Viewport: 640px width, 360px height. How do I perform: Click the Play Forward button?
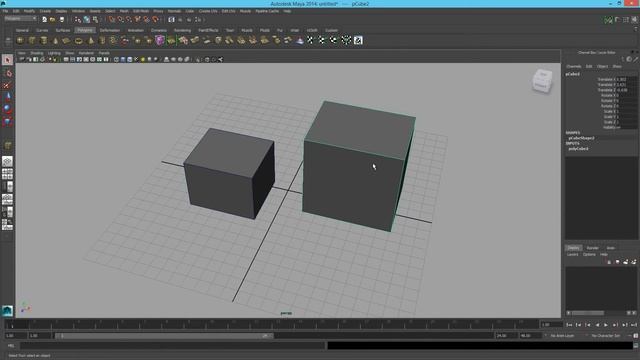[606, 325]
